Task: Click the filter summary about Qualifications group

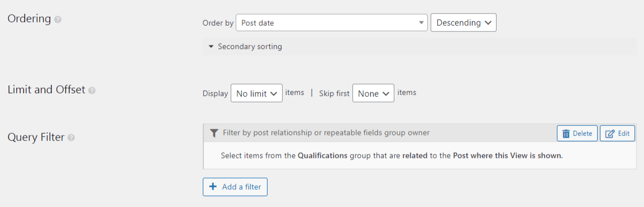Action: 392,156
